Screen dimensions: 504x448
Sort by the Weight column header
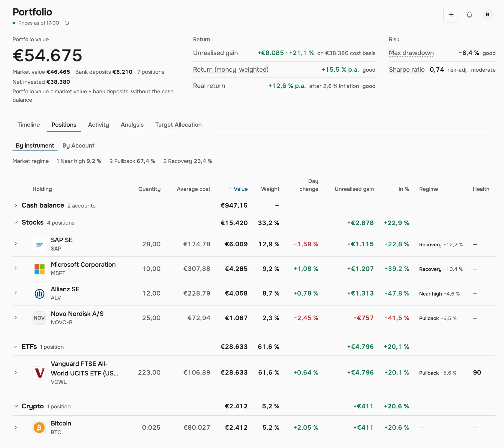[270, 189]
